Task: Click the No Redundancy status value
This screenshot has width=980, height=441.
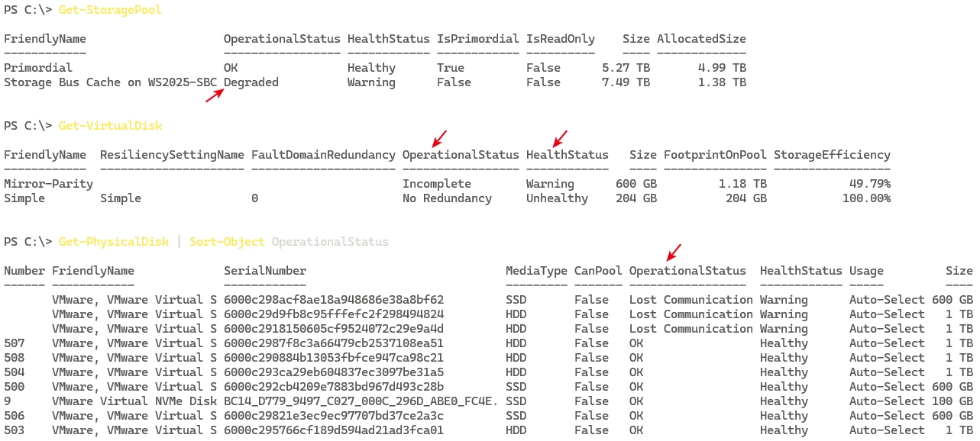Action: point(447,198)
